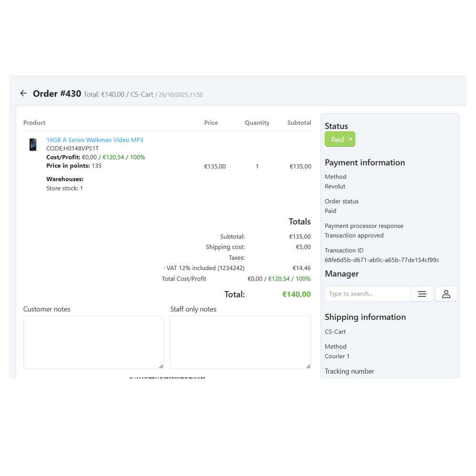This screenshot has height=476, width=476.
Task: Click the person icon in Manager section
Action: coord(446,294)
